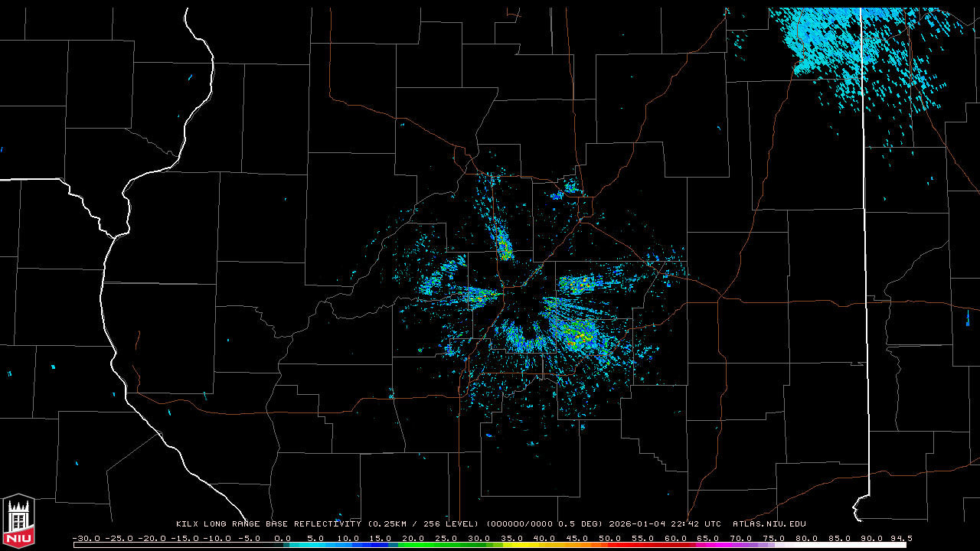
Task: Click the 35.0 scale label
Action: pyautogui.click(x=511, y=538)
